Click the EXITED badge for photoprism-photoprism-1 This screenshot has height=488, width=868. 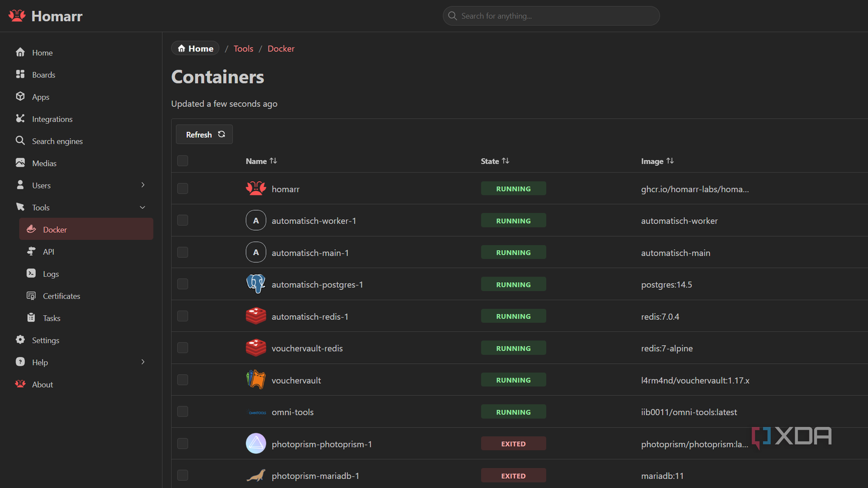[x=513, y=443]
